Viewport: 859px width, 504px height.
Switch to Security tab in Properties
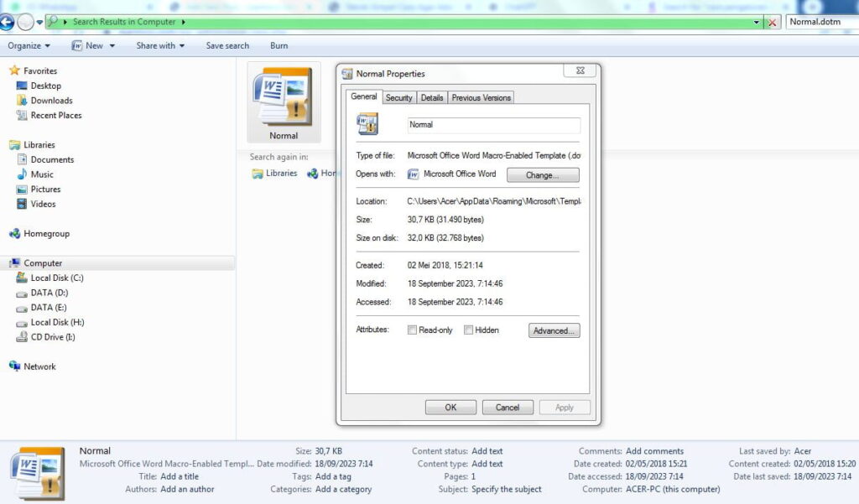pos(398,97)
